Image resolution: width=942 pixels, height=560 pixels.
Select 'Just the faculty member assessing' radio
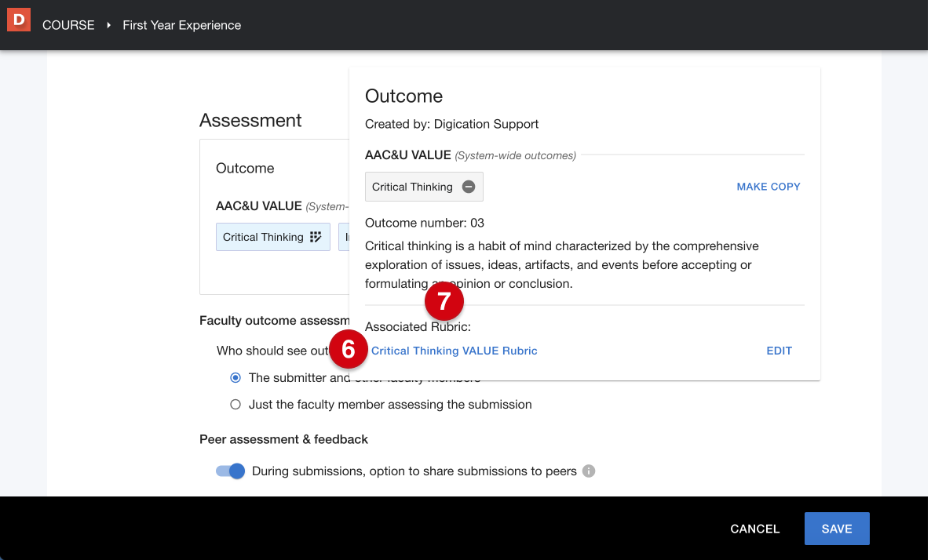[x=235, y=405]
